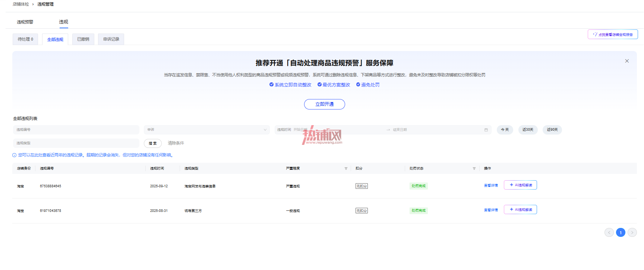Go to previous page with left arrow

click(609, 233)
